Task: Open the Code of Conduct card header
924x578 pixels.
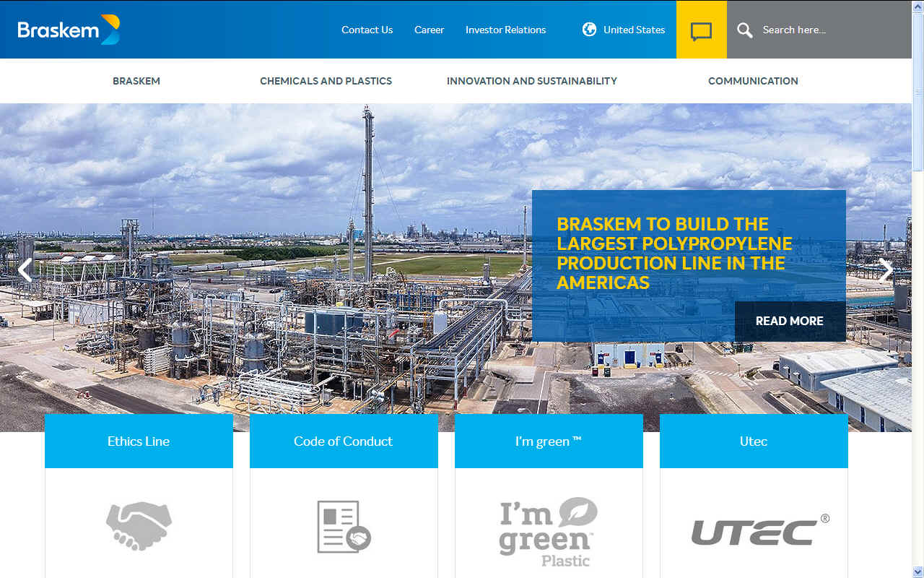Action: tap(344, 441)
